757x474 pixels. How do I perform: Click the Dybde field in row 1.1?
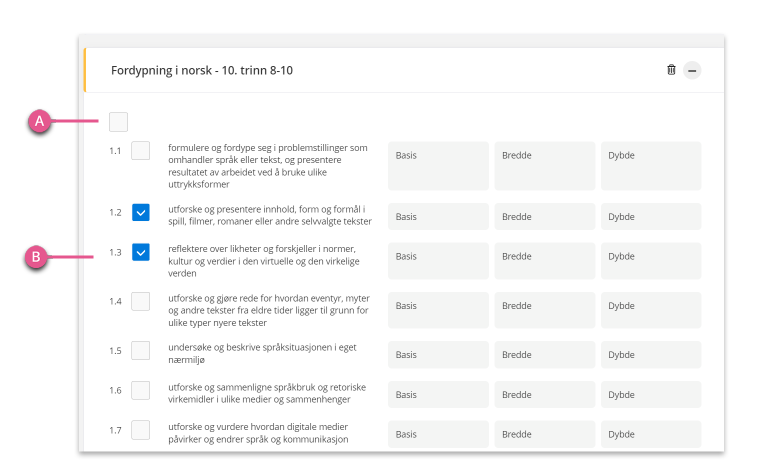click(x=651, y=166)
